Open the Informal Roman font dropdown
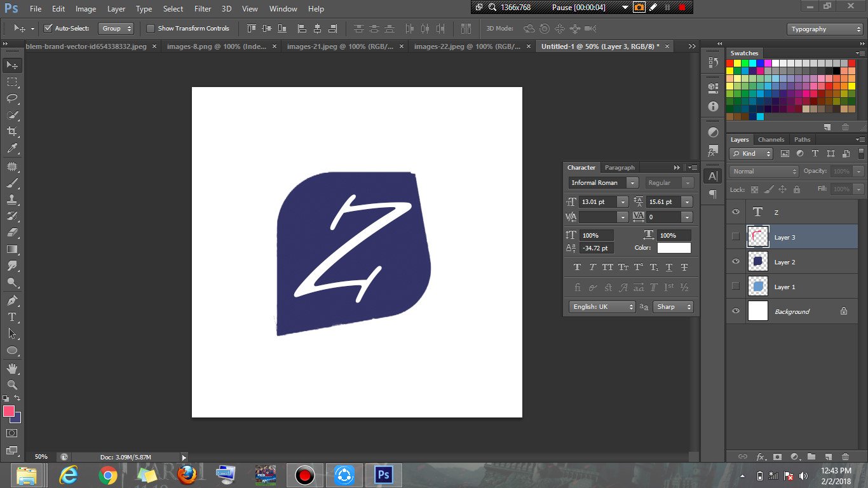Screen dimensions: 868x488 point(632,183)
